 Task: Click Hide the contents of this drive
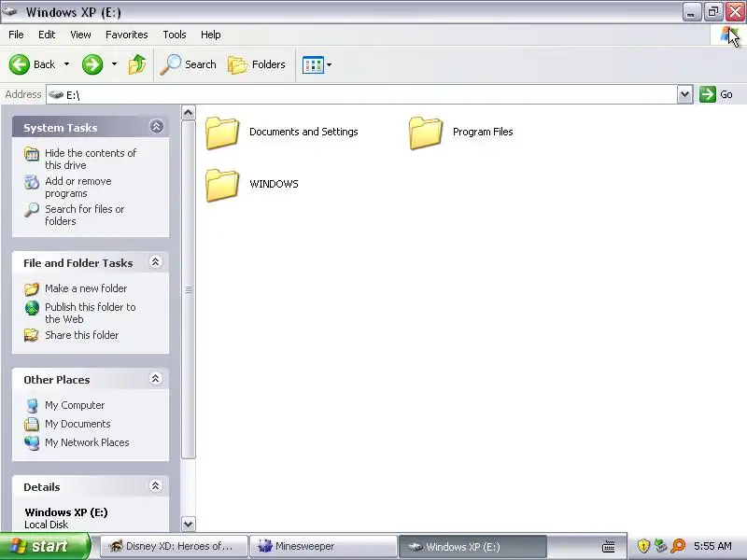pyautogui.click(x=91, y=159)
